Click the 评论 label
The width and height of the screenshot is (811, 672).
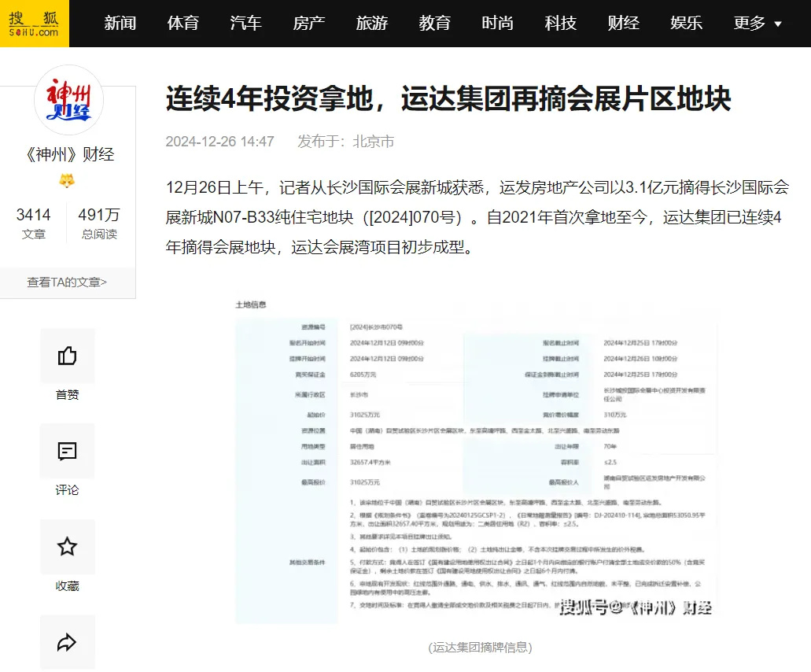67,490
